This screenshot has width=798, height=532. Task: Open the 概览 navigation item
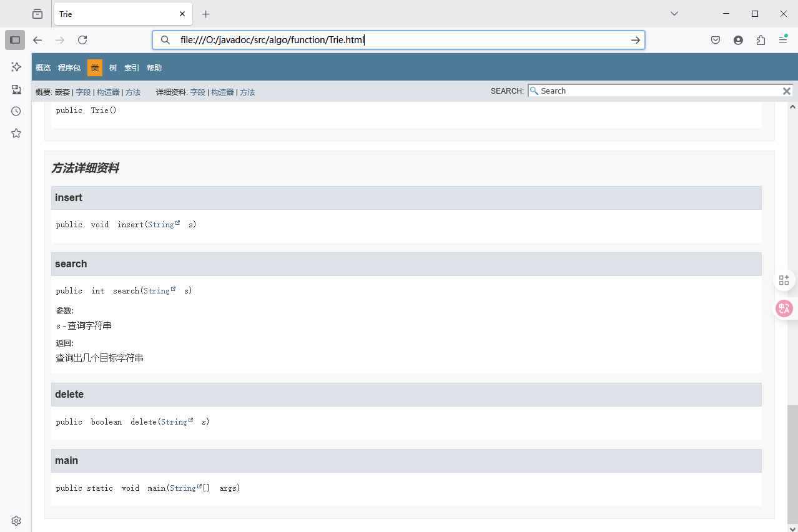tap(43, 67)
